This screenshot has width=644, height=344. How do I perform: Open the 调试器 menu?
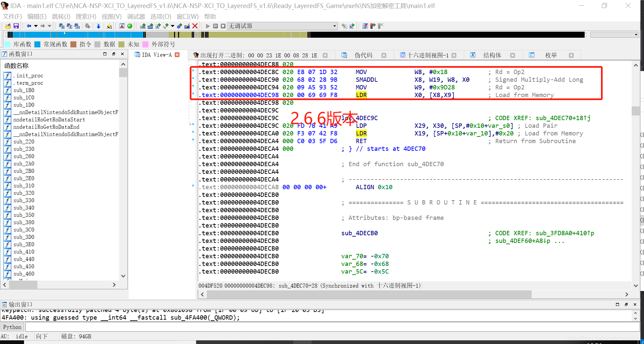(136, 16)
